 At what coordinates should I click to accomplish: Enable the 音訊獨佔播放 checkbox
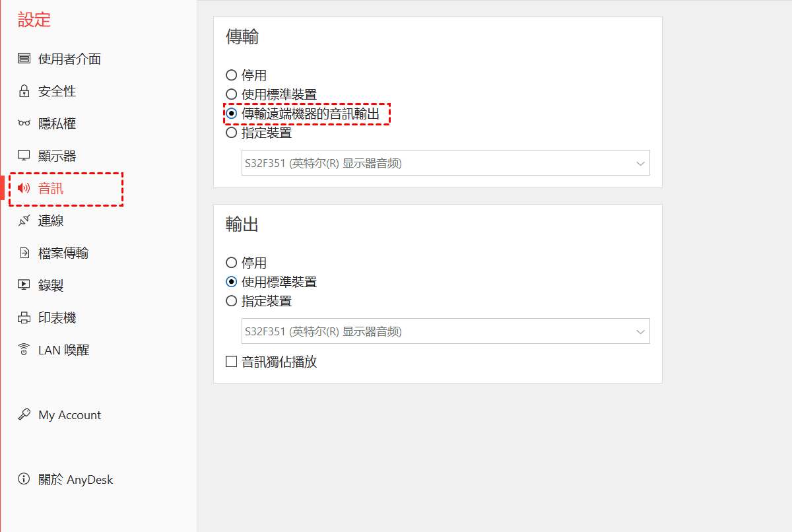[x=232, y=362]
